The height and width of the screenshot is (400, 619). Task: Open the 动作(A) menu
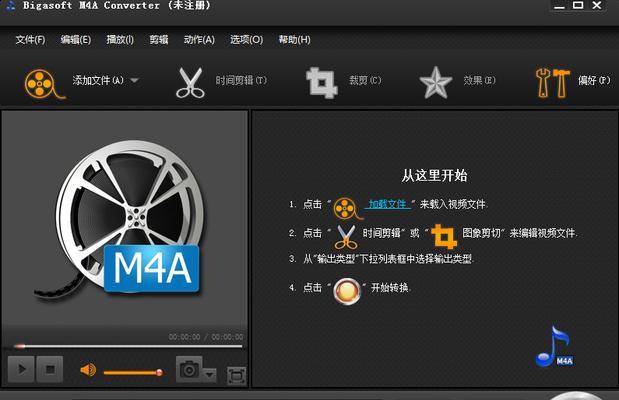199,39
